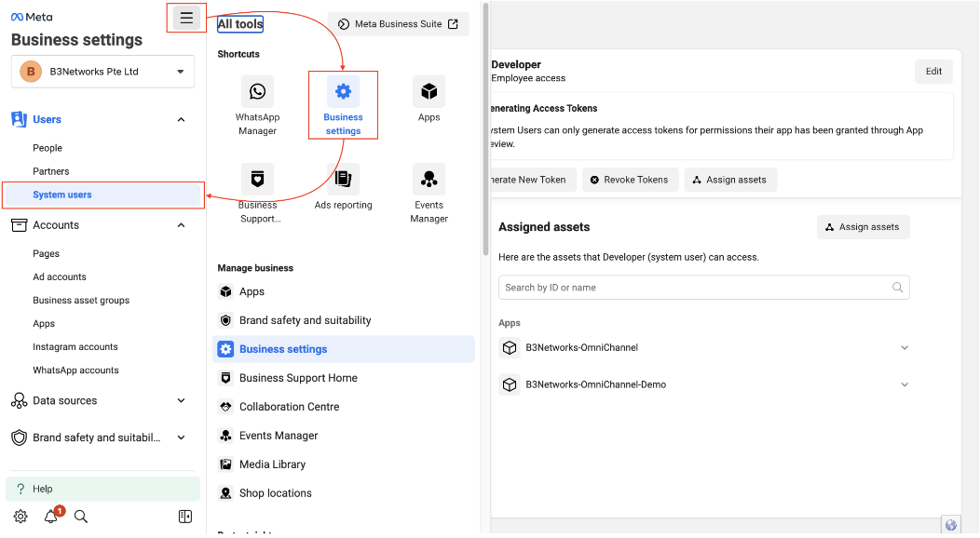
Task: Click the Data sources icon
Action: point(20,400)
